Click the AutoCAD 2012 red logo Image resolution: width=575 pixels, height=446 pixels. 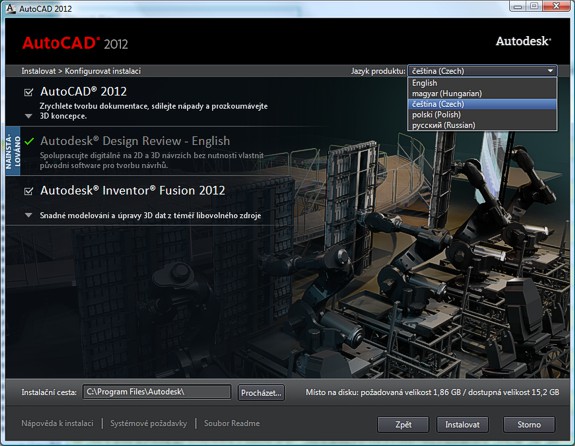click(75, 43)
